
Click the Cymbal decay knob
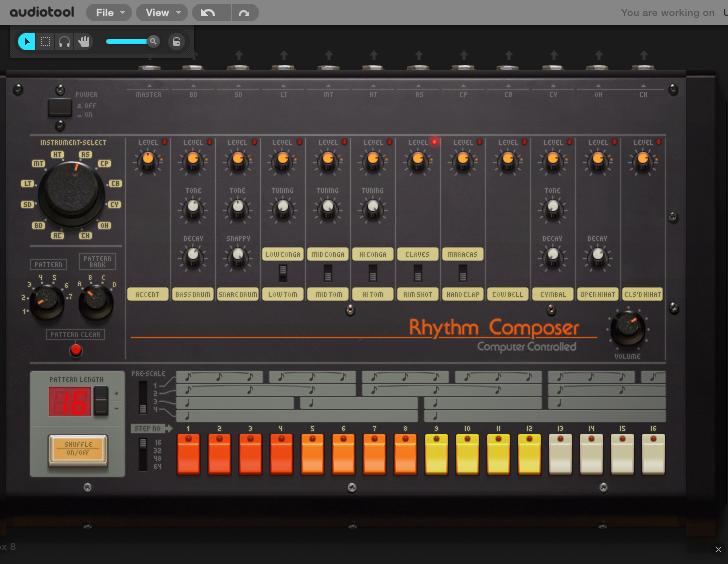coord(552,257)
